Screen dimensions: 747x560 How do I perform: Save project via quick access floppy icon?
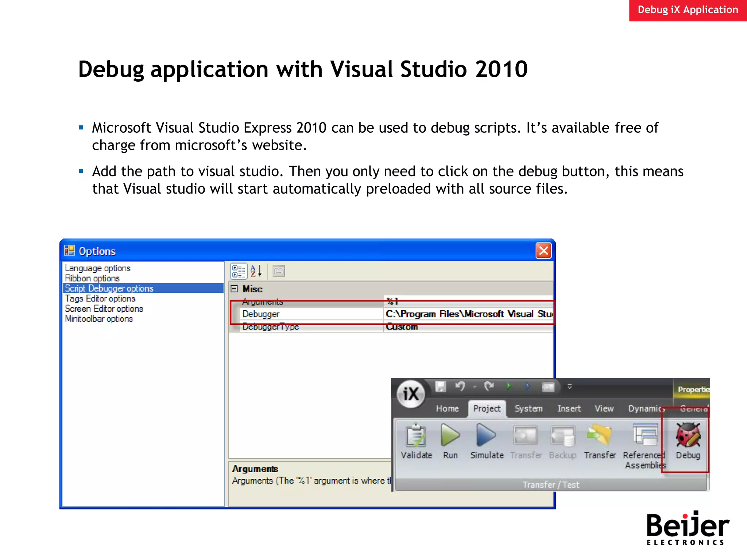441,386
